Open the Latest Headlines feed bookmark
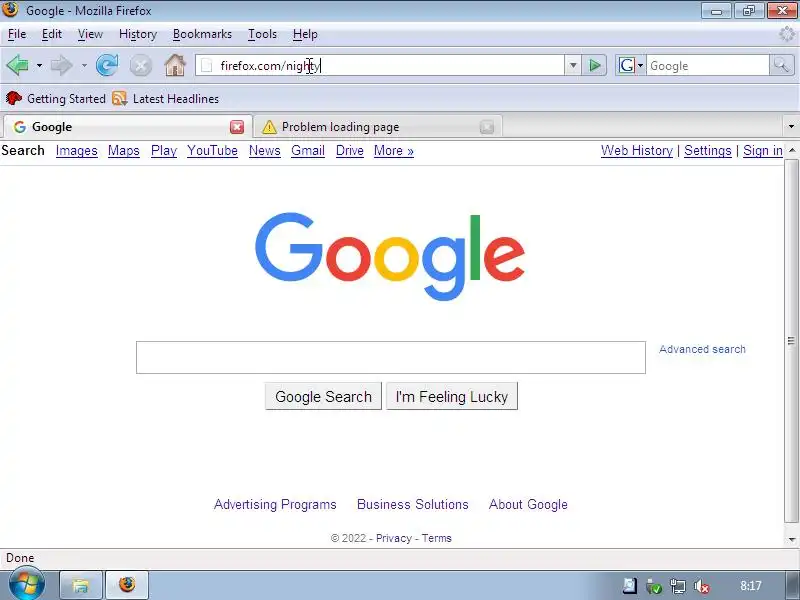This screenshot has height=600, width=800. 166,98
